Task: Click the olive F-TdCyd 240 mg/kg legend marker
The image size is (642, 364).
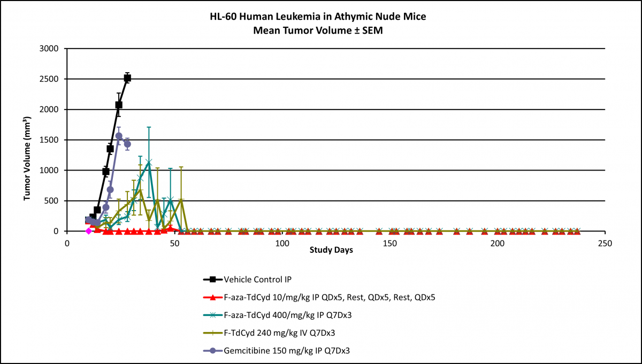Action: (213, 332)
